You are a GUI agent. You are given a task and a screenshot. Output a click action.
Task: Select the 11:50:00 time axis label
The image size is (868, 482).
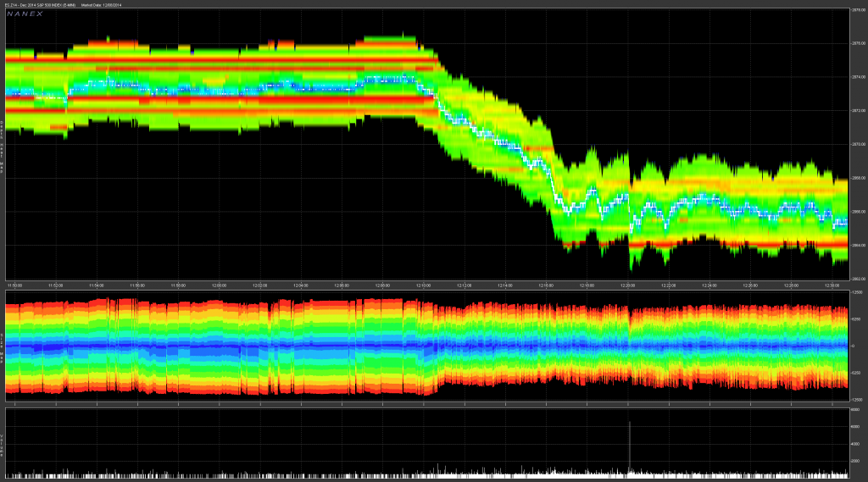tap(15, 285)
